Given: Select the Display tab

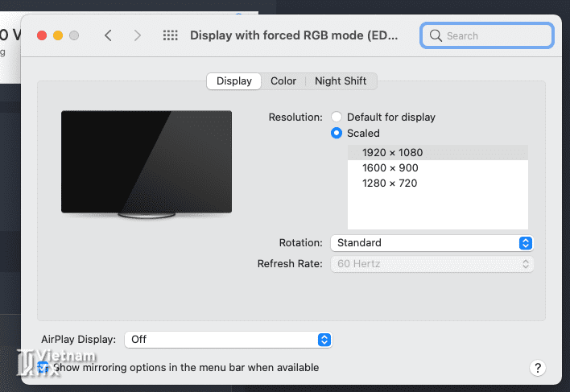Looking at the screenshot, I should click(234, 81).
